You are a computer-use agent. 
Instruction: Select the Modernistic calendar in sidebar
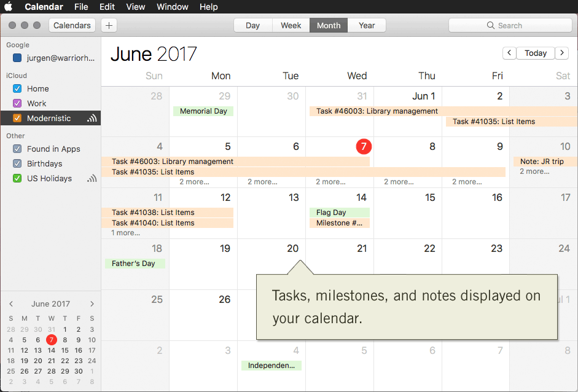coord(50,119)
